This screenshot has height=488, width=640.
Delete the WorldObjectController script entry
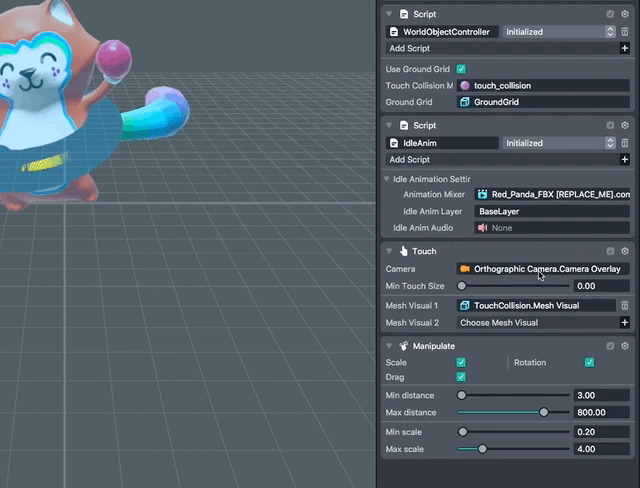click(x=624, y=32)
